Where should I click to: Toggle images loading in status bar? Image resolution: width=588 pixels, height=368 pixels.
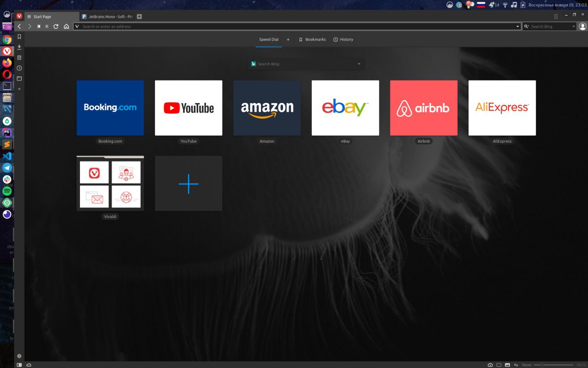[507, 365]
